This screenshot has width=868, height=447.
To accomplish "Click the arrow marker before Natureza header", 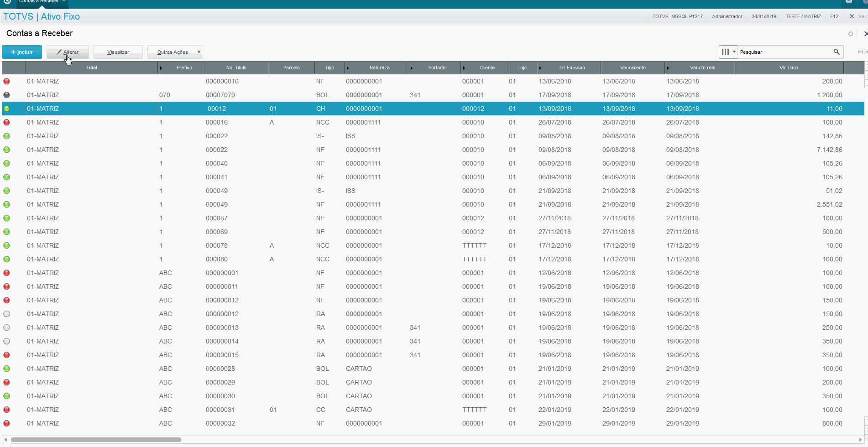I will [x=348, y=68].
